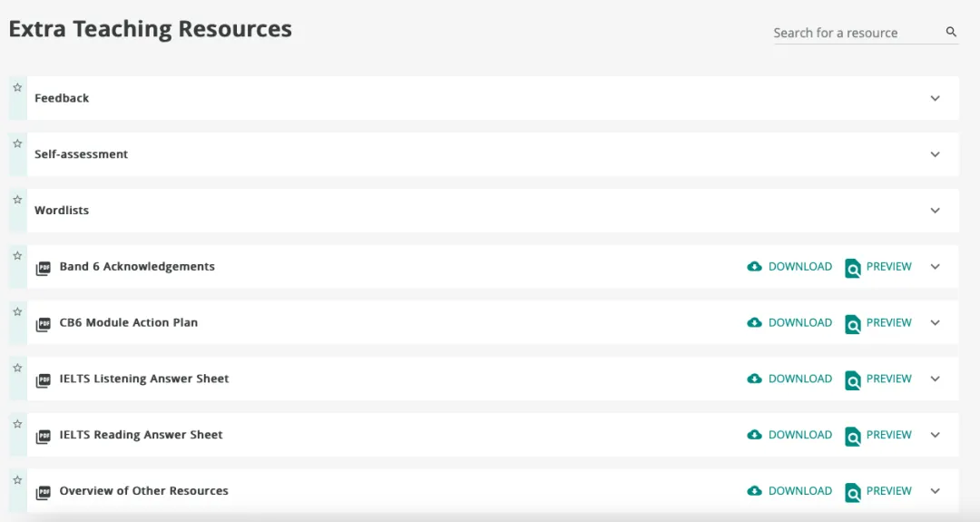
Task: Click cloud download icon for Band 6 Acknowledgements
Action: [754, 267]
